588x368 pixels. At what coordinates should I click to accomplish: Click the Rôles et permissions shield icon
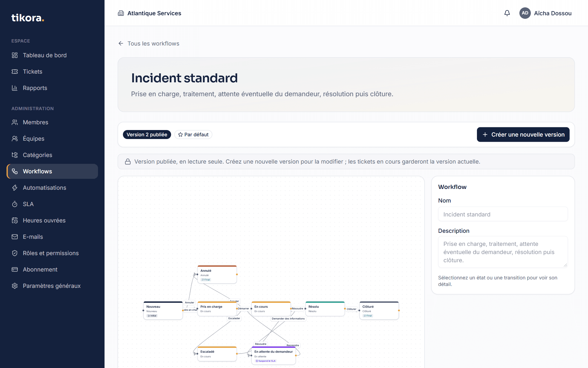coord(15,253)
